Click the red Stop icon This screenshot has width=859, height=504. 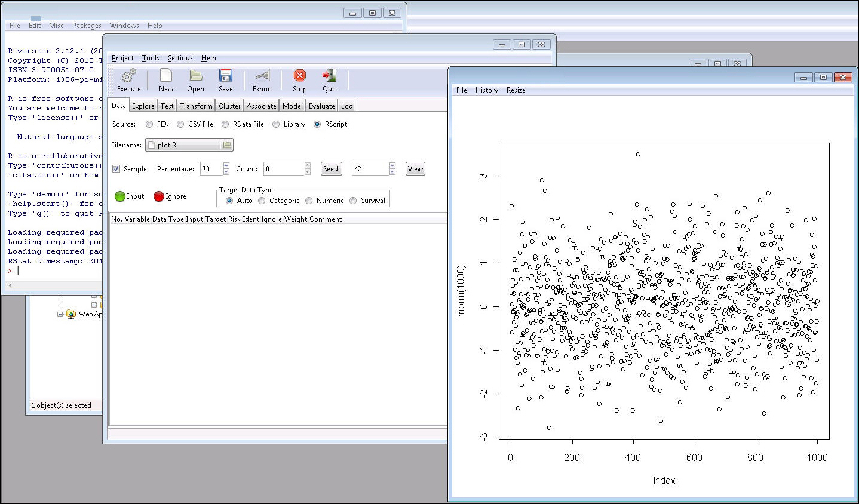pos(300,75)
